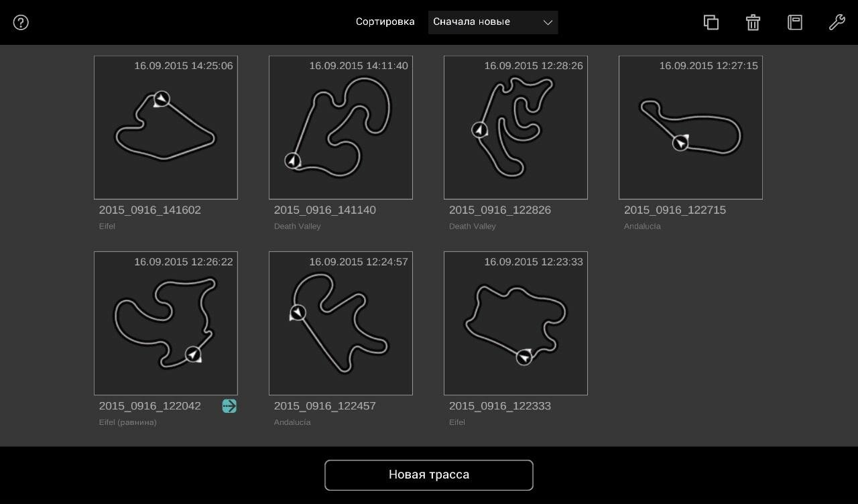
Task: Click the chevron arrow of the sort combo box
Action: point(548,22)
